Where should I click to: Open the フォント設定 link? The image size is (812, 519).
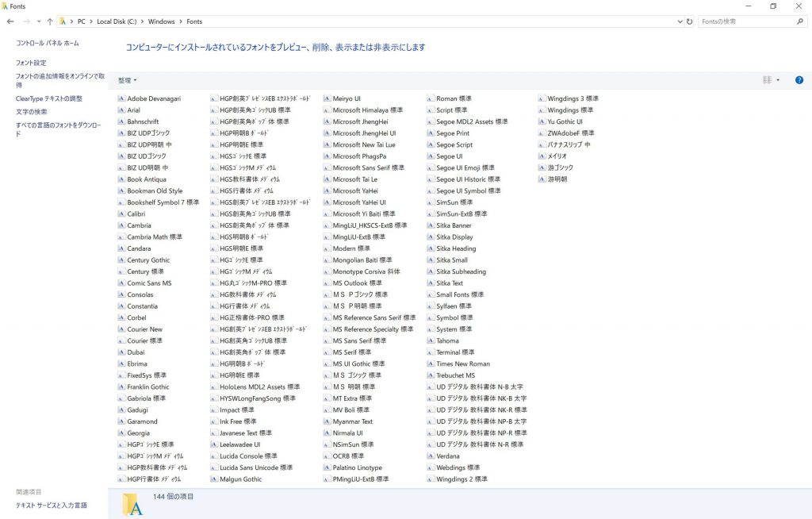[31, 63]
